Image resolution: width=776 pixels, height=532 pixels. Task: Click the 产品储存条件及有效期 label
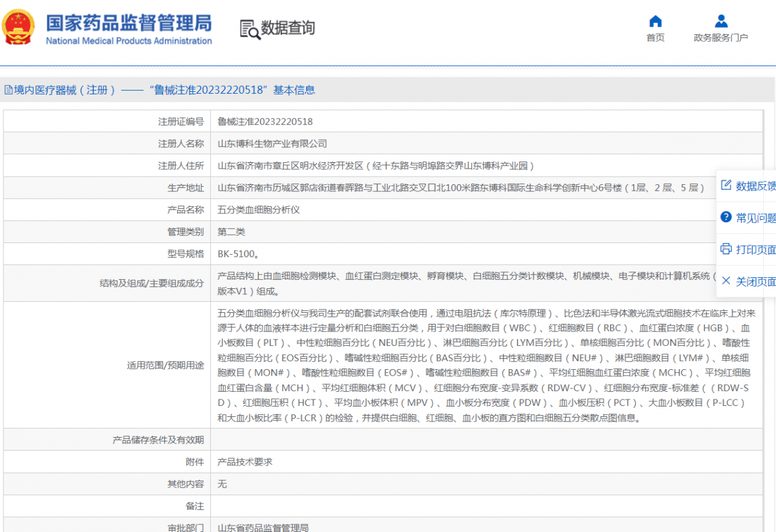(x=158, y=440)
